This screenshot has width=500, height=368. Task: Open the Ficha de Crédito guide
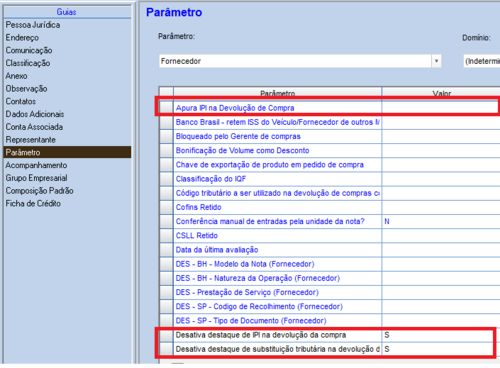(33, 203)
